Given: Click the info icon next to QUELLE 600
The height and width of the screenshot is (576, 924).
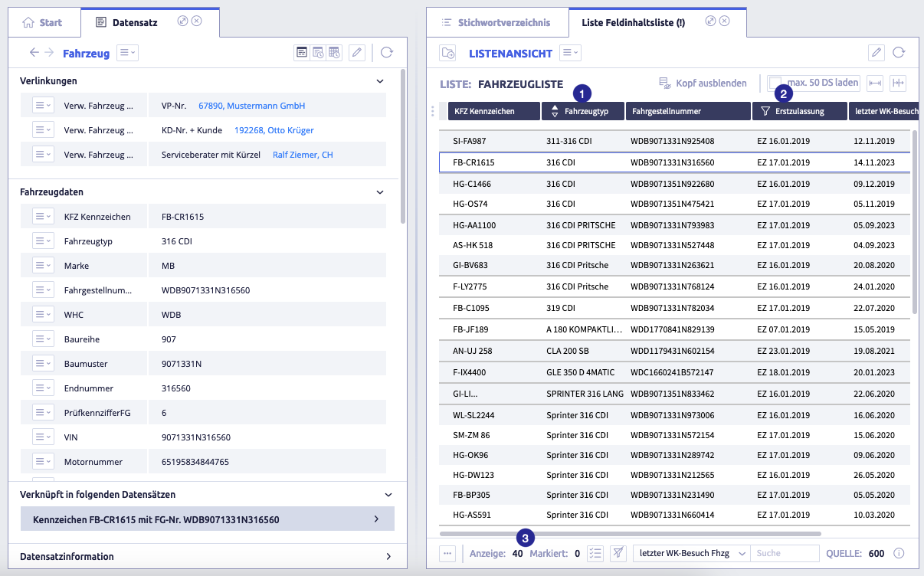Looking at the screenshot, I should (x=899, y=553).
